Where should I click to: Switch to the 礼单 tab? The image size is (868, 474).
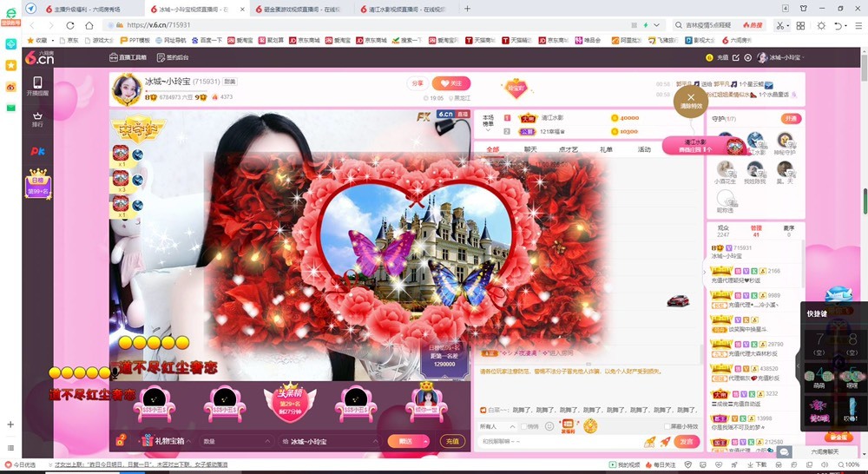(606, 149)
